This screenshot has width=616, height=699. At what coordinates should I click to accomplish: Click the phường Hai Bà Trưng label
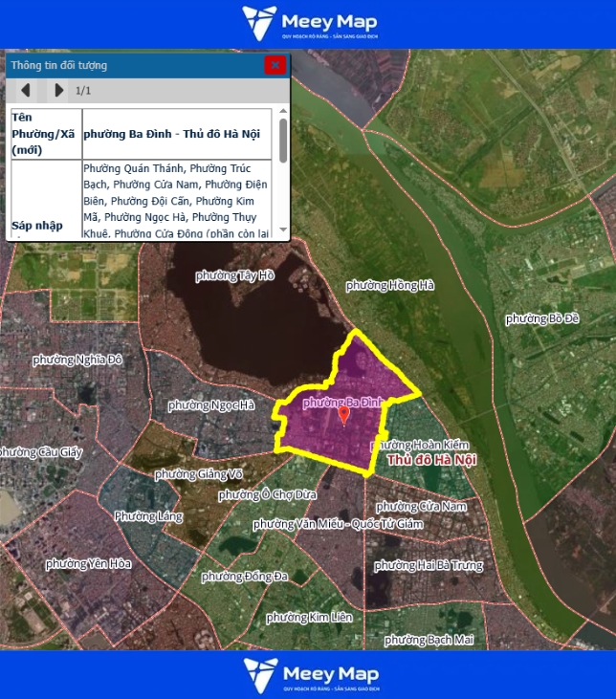pos(429,565)
